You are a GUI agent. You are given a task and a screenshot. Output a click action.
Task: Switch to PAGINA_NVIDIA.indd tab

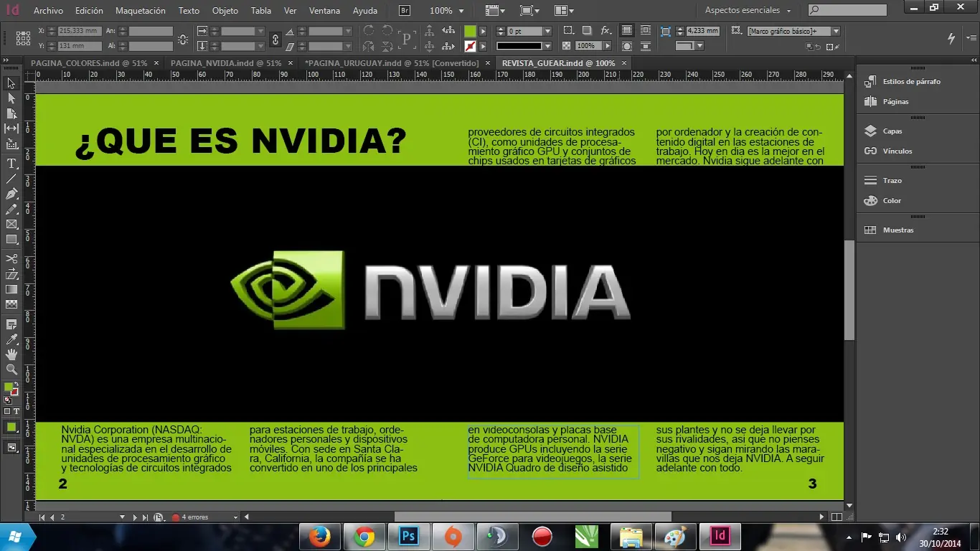(x=226, y=63)
